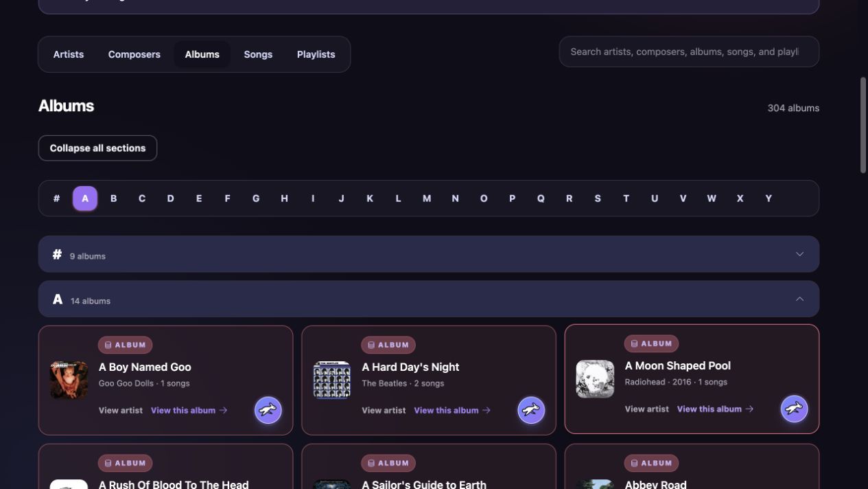Click the A Moon Shaped Pool title
Image resolution: width=868 pixels, height=489 pixels.
coord(677,365)
